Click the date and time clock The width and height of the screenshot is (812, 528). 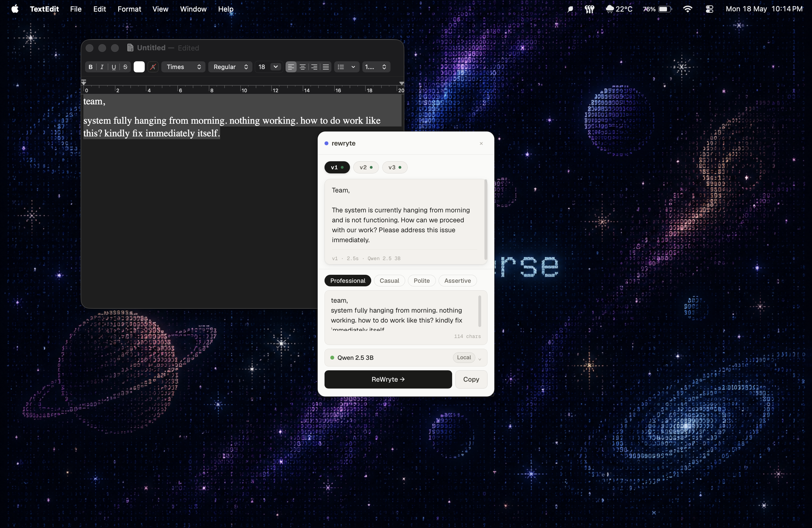click(764, 9)
